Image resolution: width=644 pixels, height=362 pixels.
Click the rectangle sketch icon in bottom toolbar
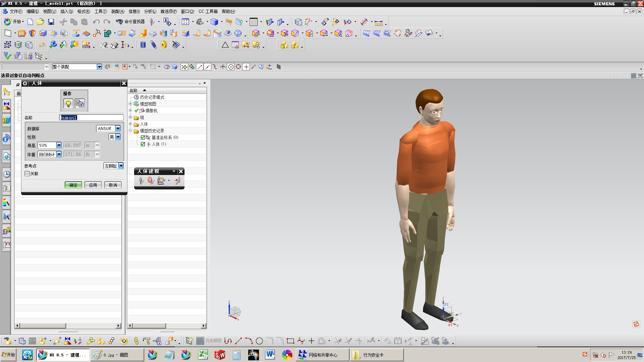290,341
